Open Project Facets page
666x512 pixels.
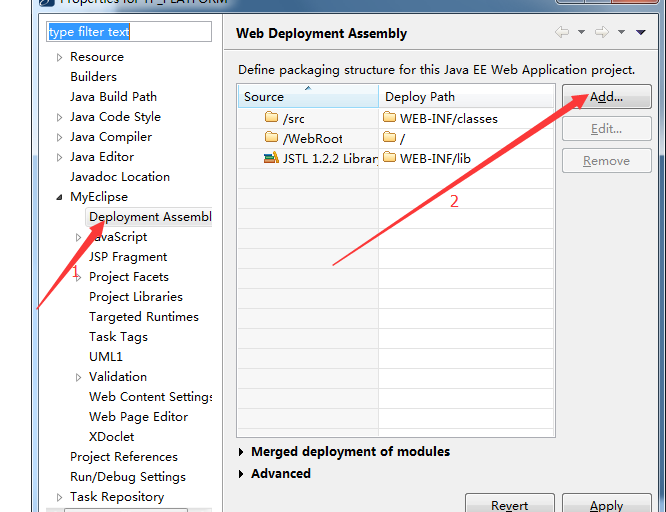click(129, 277)
